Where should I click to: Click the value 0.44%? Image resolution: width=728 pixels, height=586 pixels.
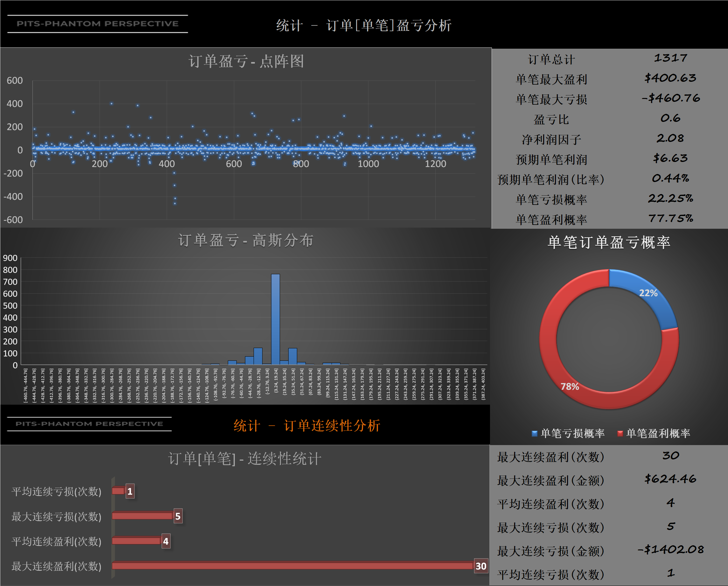(670, 178)
